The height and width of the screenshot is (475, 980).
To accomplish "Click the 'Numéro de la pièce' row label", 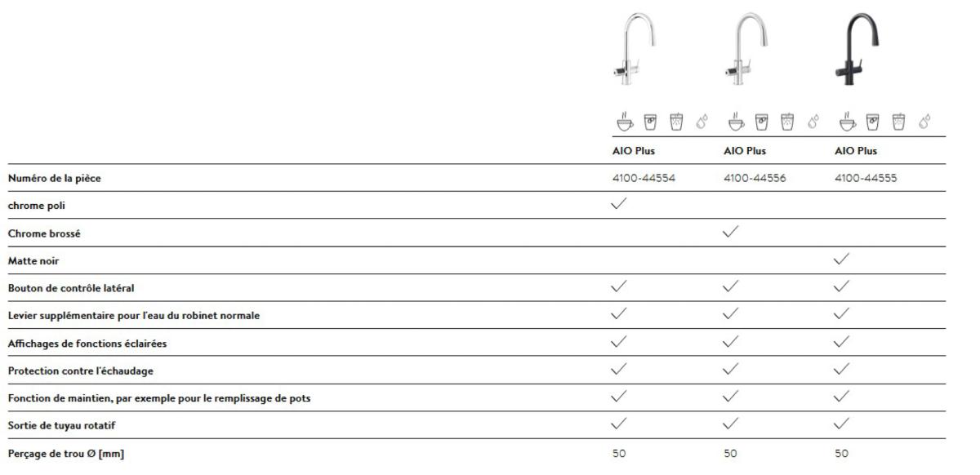I will click(x=55, y=179).
